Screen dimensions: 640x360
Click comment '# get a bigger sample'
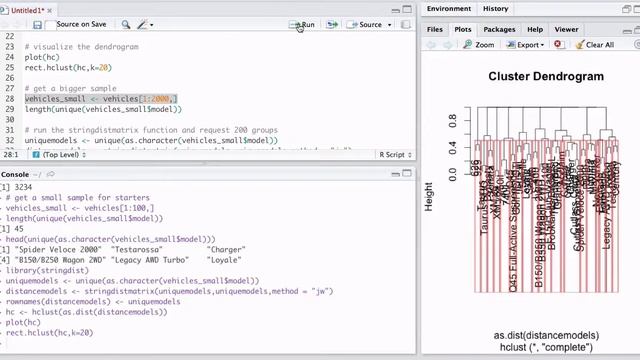(x=71, y=88)
